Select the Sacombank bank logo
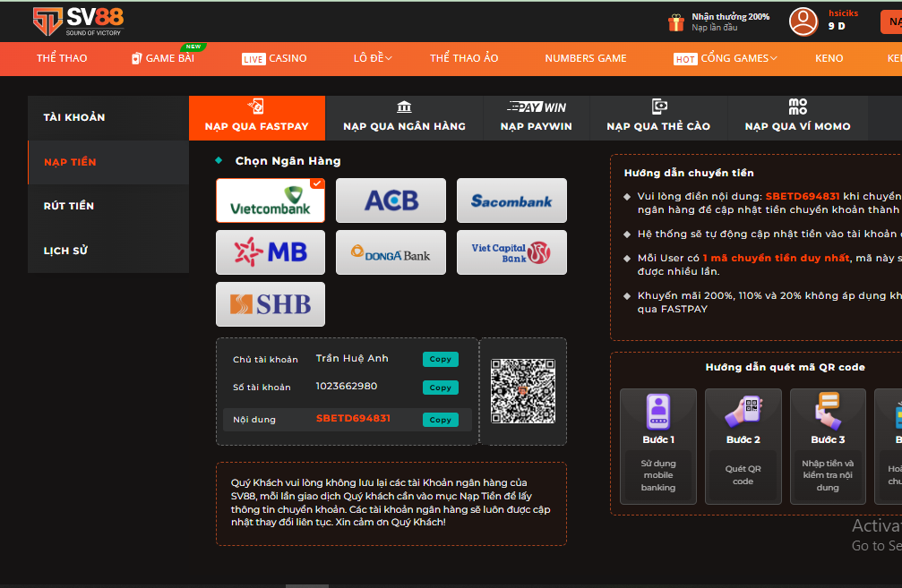The image size is (902, 588). pyautogui.click(x=511, y=200)
